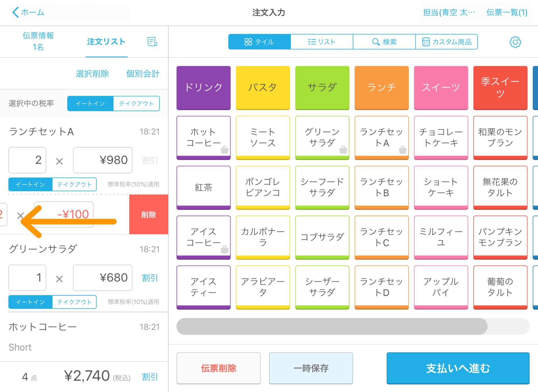Add ミルフィーユ tile
This screenshot has width=538, height=392.
pos(441,237)
